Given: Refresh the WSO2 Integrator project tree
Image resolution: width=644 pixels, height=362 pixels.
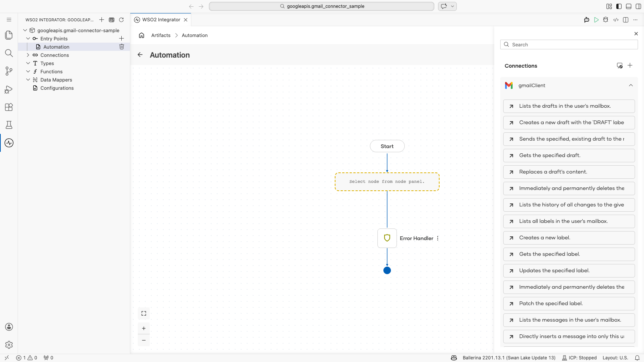Looking at the screenshot, I should (x=121, y=20).
